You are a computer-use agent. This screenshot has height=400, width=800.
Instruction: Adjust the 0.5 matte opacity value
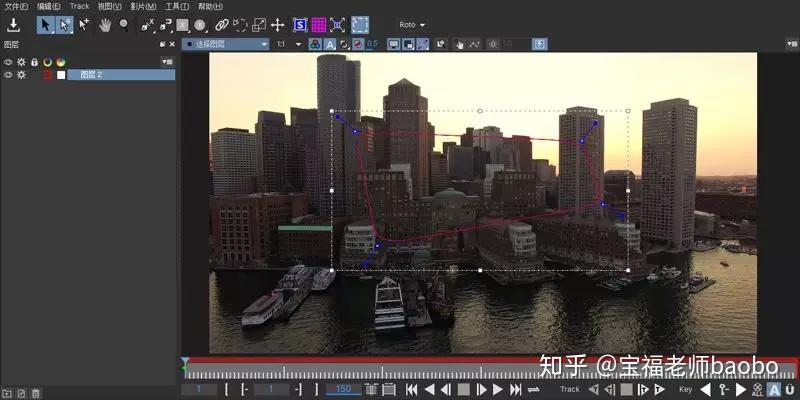pyautogui.click(x=372, y=44)
